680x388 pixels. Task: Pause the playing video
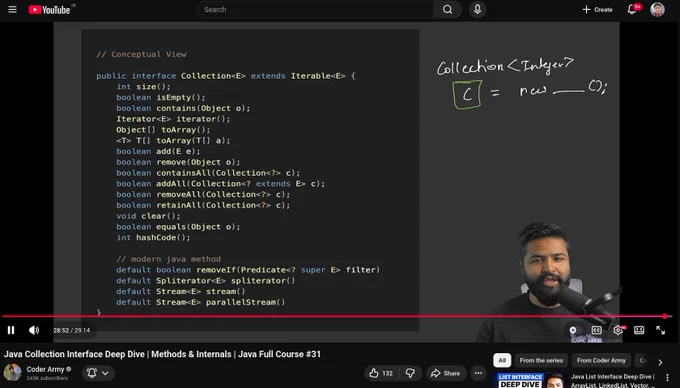(x=11, y=330)
